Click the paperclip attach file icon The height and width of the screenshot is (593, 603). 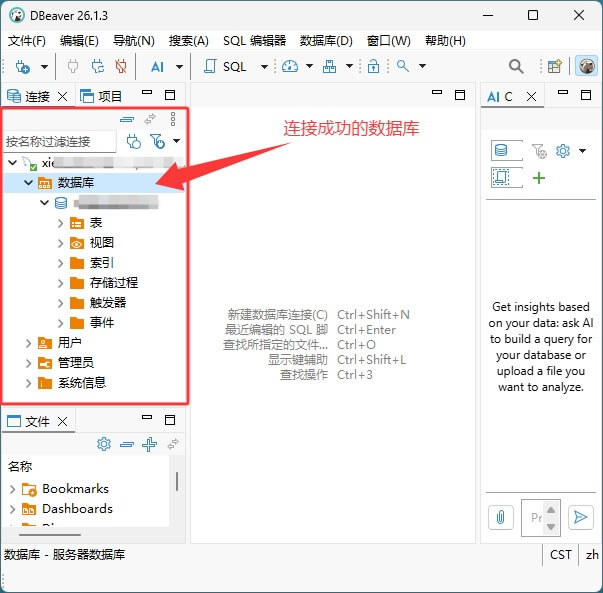point(500,517)
